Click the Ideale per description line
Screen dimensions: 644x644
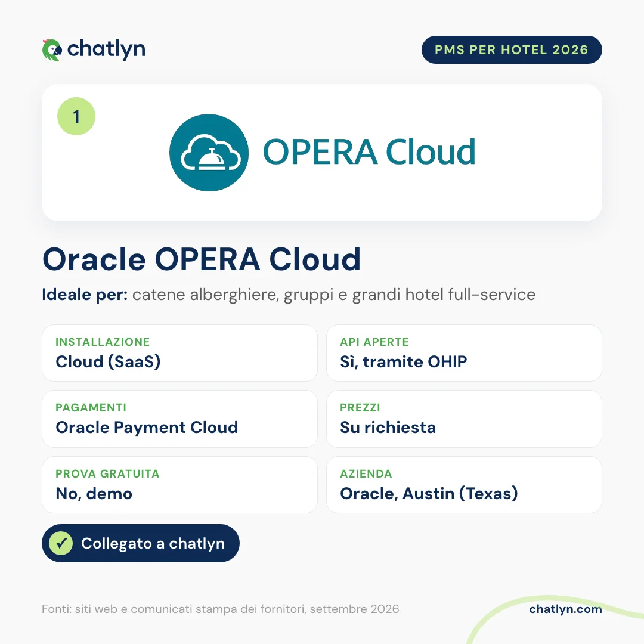pos(289,295)
